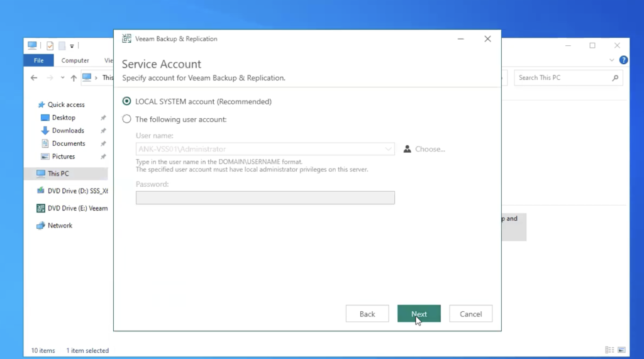Maximize the File Explorer window

pos(592,45)
